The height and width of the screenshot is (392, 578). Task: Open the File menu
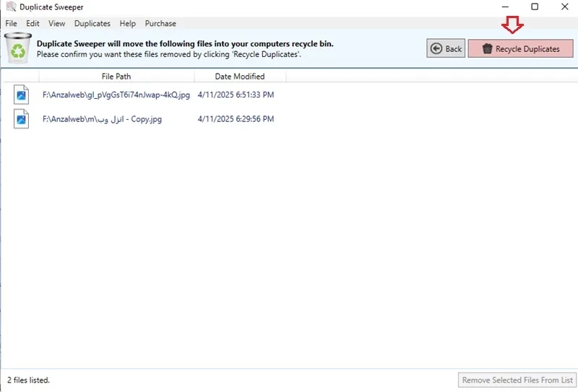coord(11,24)
